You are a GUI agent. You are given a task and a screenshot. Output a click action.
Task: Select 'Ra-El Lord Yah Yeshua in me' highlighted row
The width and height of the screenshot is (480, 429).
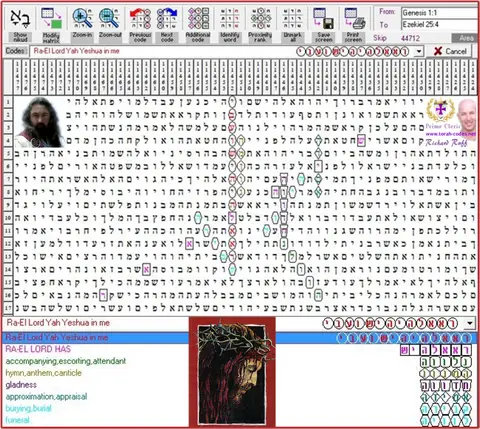point(240,338)
